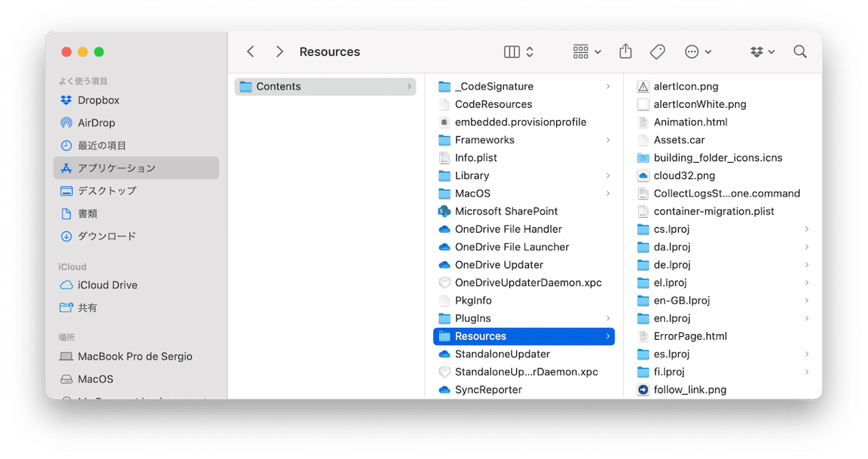Click the forward navigation arrow

click(x=280, y=51)
